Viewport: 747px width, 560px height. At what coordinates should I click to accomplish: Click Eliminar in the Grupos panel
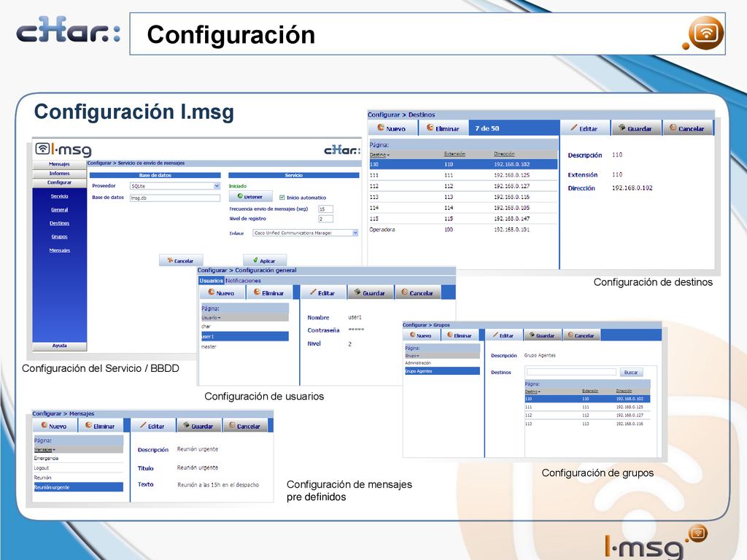point(460,335)
